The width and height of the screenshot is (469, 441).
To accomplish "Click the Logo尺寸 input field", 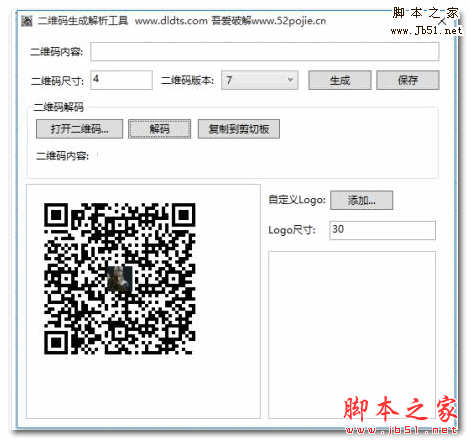I will 382,230.
